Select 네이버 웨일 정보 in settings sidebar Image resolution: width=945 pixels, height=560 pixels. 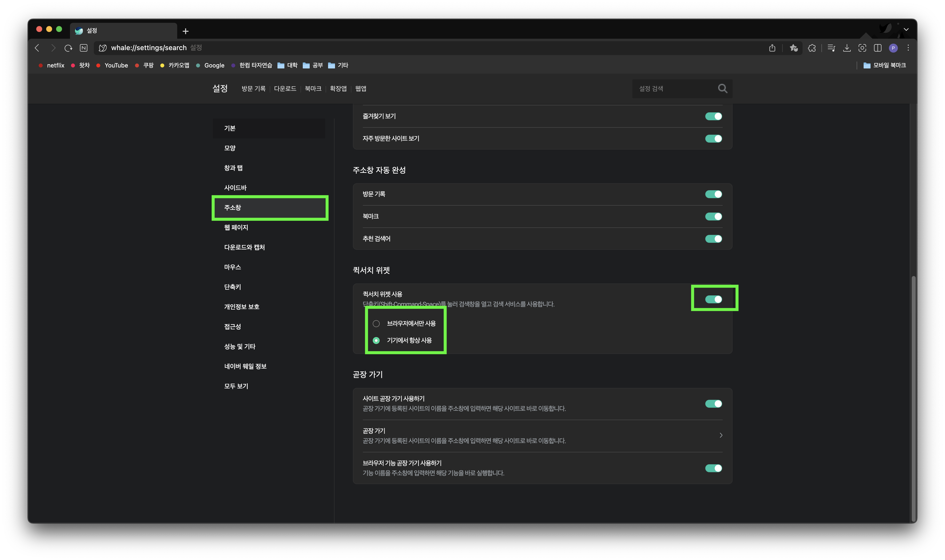[269, 366]
